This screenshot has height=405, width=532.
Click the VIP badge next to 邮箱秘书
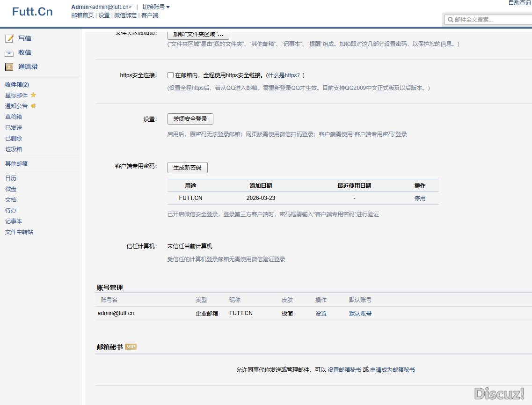point(131,347)
